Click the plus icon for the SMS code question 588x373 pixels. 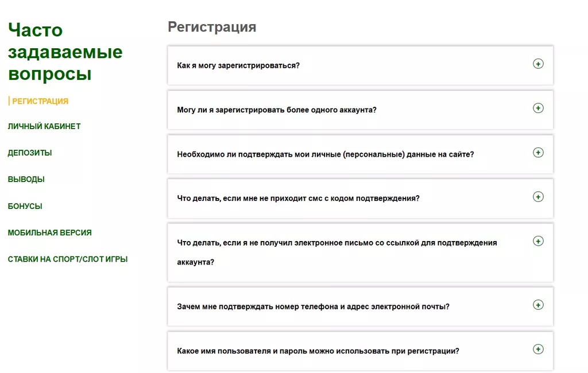[538, 197]
